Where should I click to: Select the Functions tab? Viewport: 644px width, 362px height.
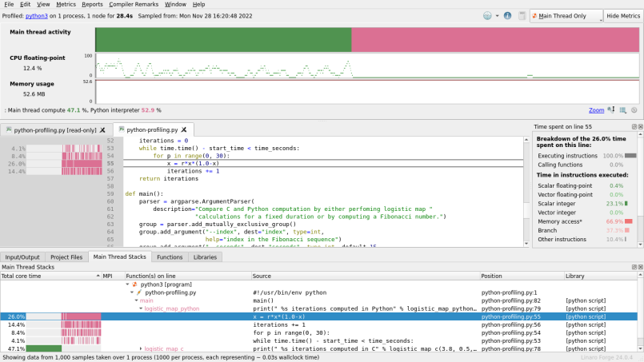[170, 257]
